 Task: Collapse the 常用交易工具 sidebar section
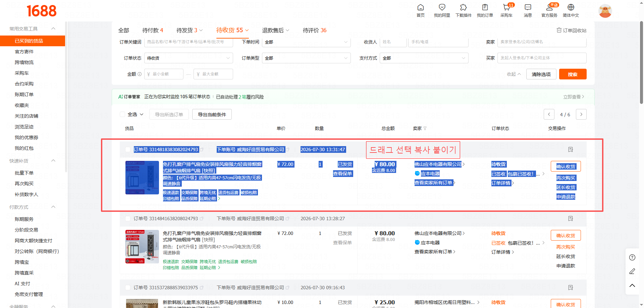point(53,29)
